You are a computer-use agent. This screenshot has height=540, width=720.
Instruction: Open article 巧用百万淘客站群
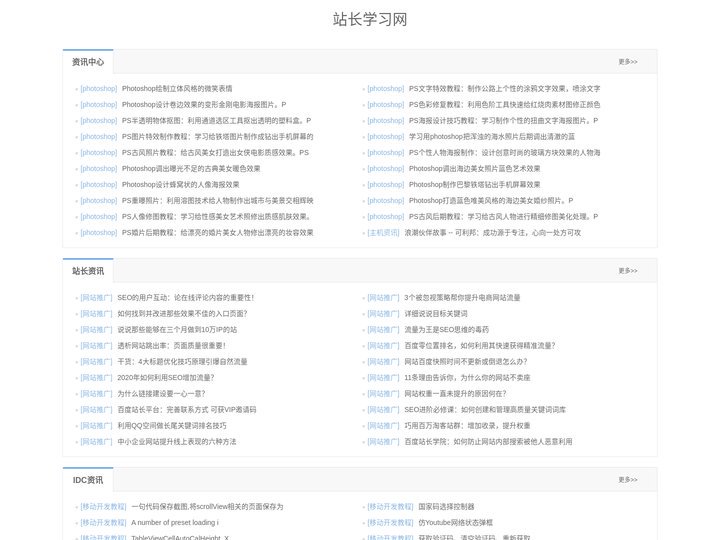(x=467, y=426)
